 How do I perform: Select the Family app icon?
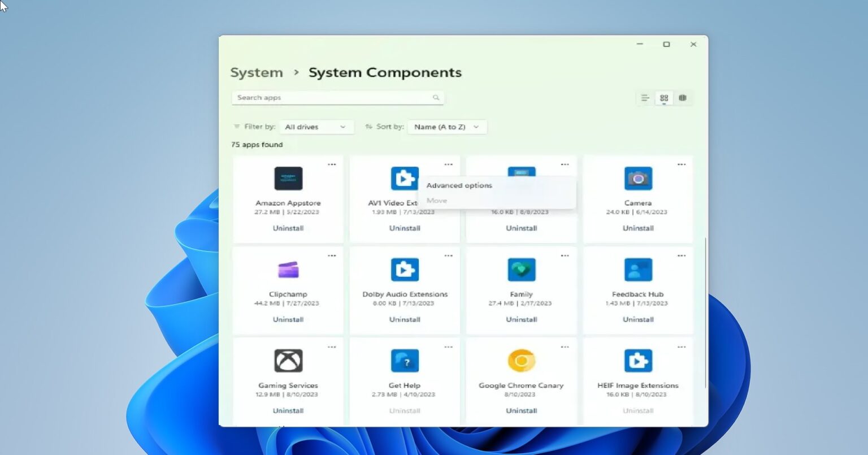[520, 270]
